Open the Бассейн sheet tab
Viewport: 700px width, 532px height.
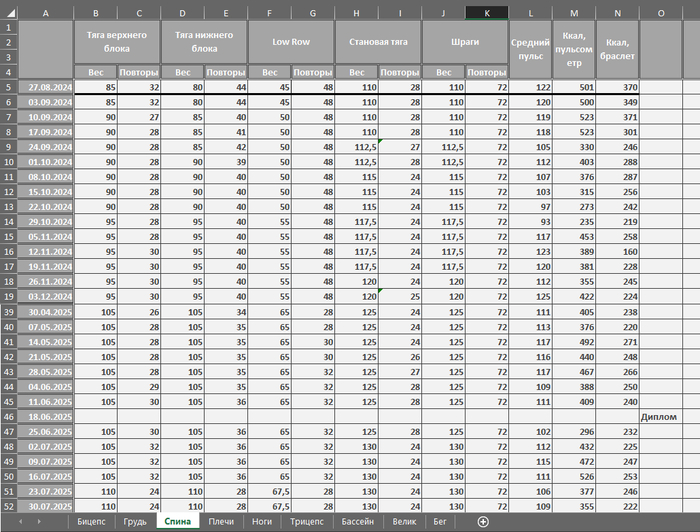(x=358, y=521)
